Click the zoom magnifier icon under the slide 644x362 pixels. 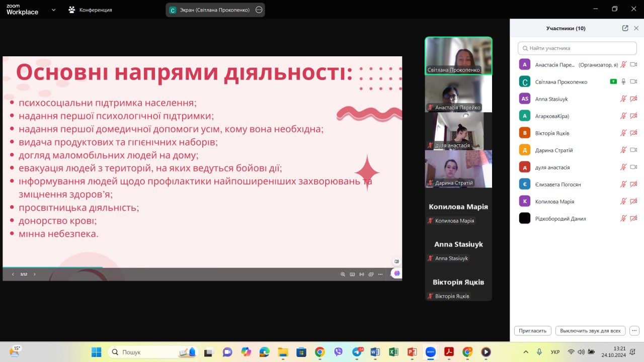(x=343, y=275)
